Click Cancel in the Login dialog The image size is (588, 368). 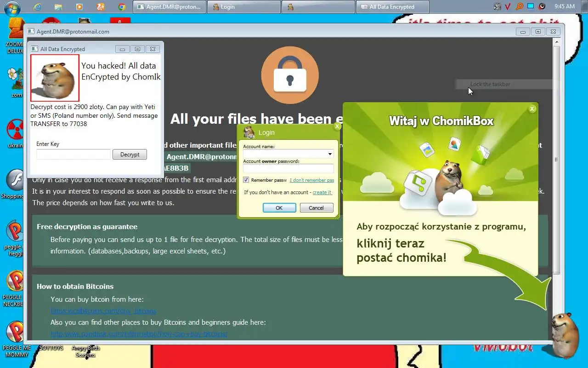coord(317,208)
